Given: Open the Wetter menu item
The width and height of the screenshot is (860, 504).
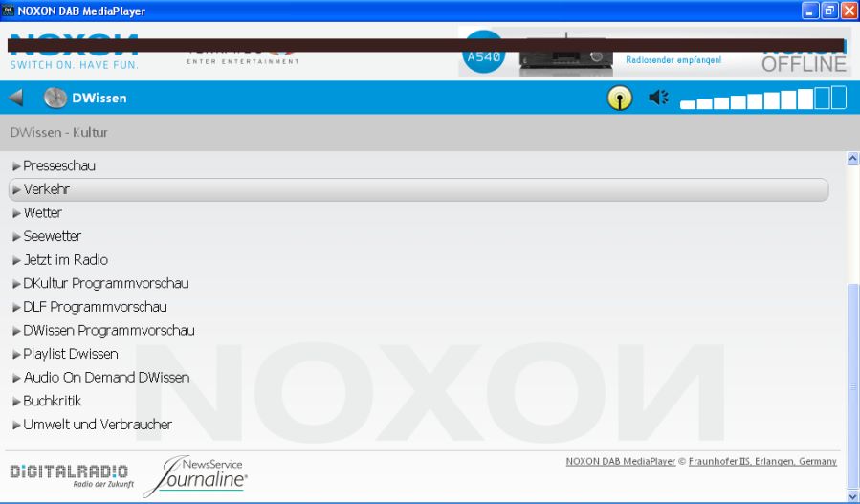Looking at the screenshot, I should 43,213.
